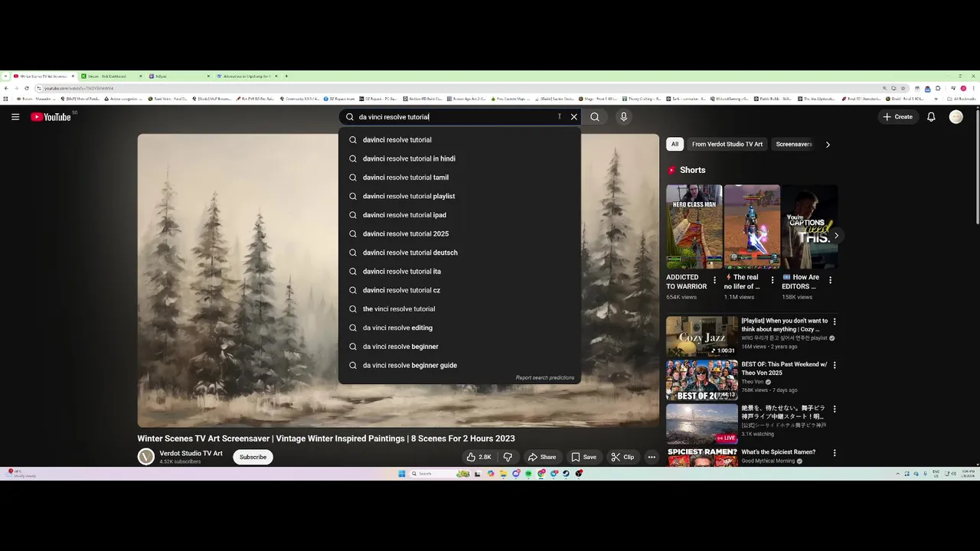The height and width of the screenshot is (551, 980).
Task: Bookmark this page with the star icon
Action: (903, 88)
